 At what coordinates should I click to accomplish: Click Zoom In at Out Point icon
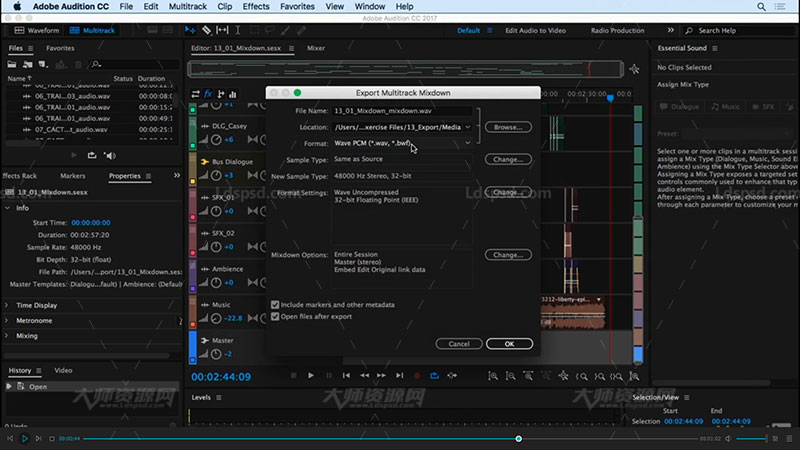(x=599, y=376)
